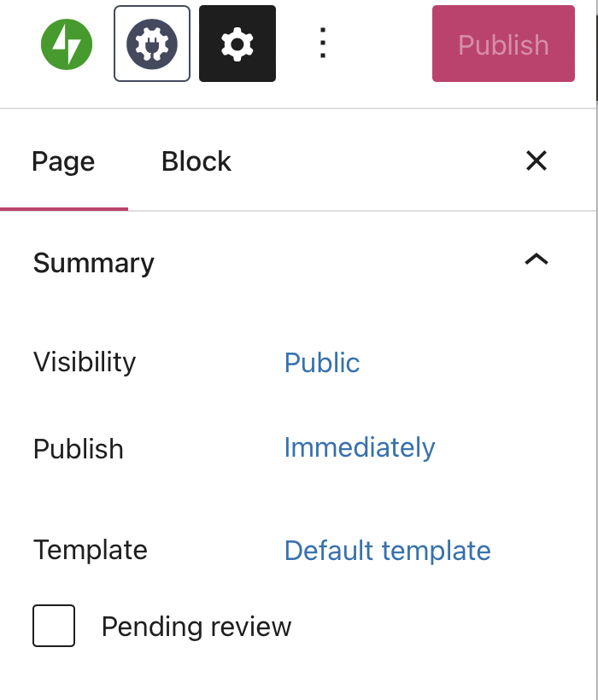Image resolution: width=598 pixels, height=700 pixels.
Task: Open the Public visibility options
Action: coord(322,363)
